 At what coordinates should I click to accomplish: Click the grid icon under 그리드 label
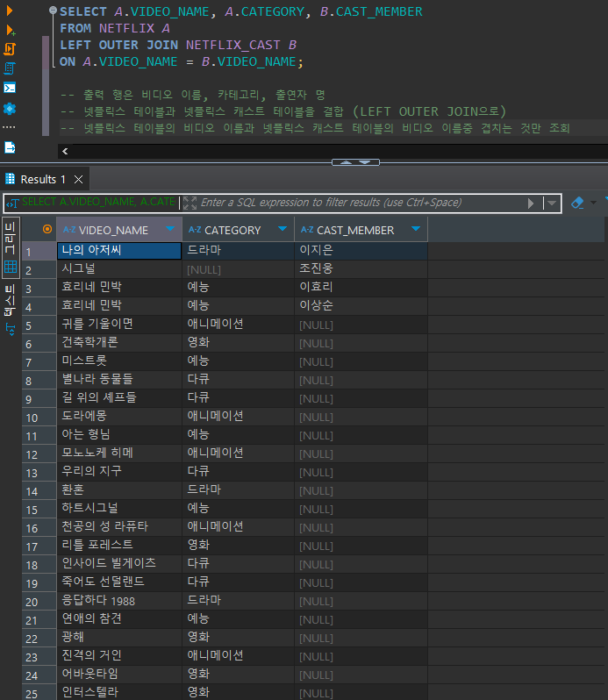click(11, 267)
